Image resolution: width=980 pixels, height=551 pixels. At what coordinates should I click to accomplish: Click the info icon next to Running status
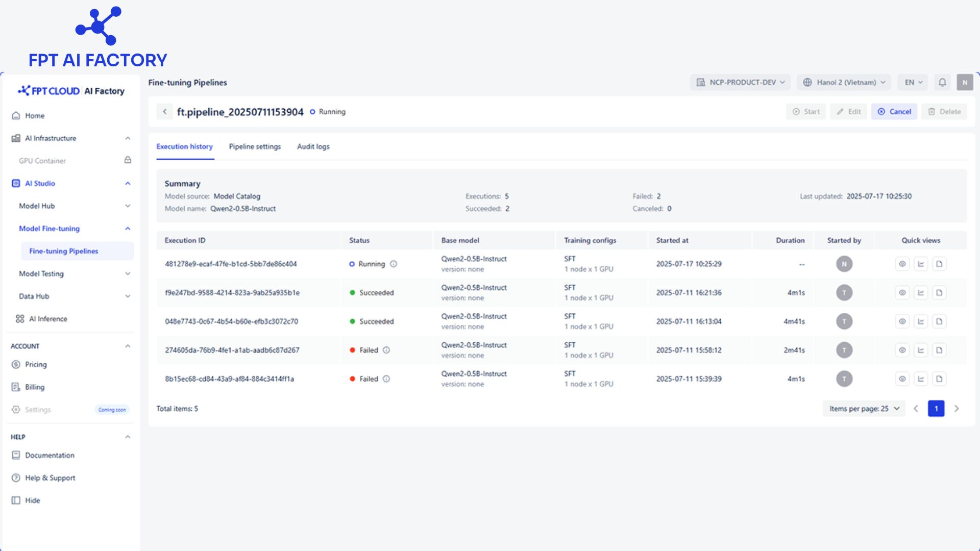point(394,264)
